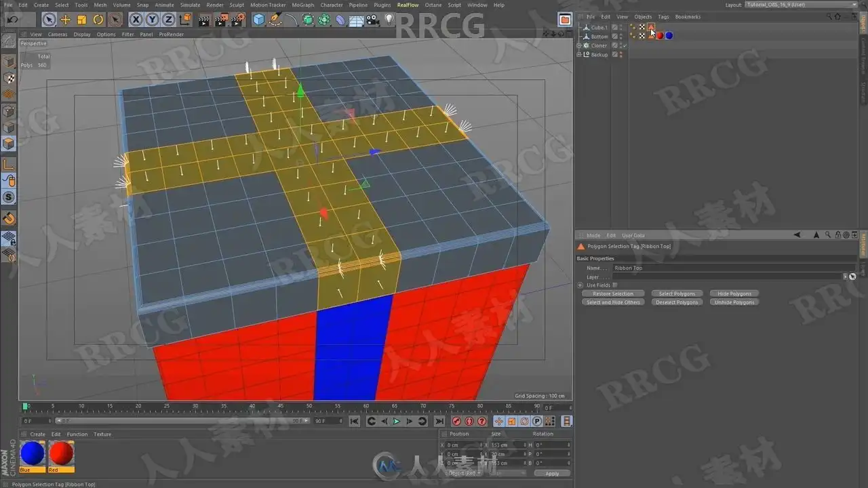Add a Floor environment object
Image resolution: width=868 pixels, height=488 pixels.
coord(357,20)
